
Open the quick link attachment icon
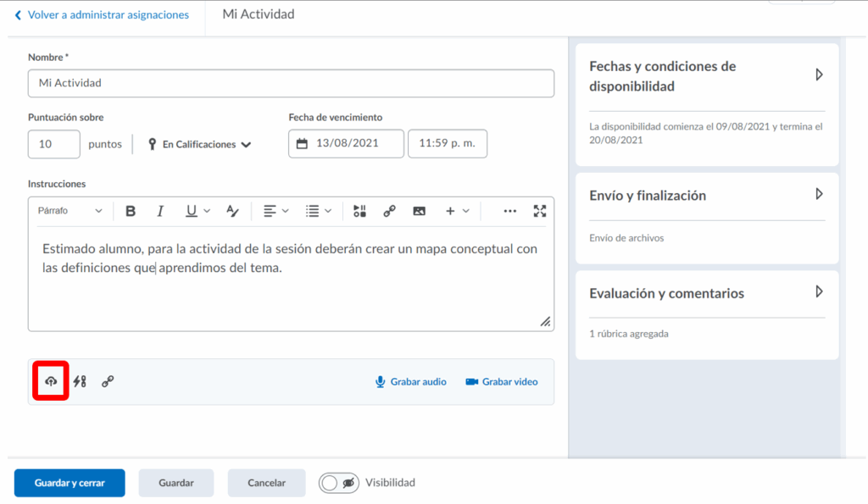[x=108, y=381]
